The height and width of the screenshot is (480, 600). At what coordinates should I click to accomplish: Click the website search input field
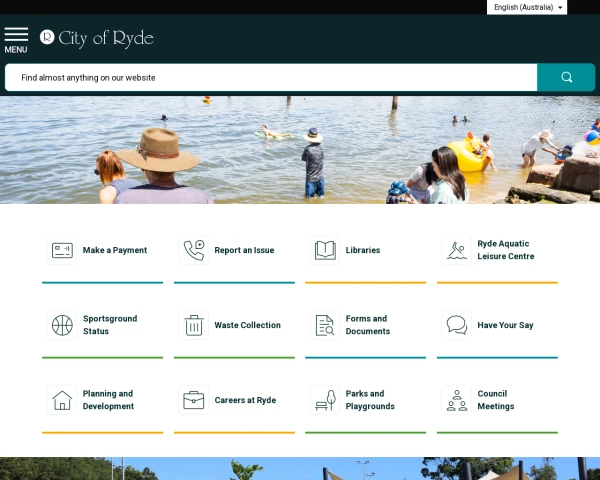270,77
